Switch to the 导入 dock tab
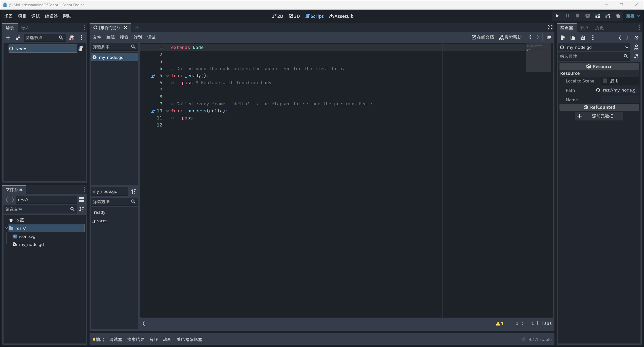This screenshot has width=644, height=347. click(x=25, y=28)
